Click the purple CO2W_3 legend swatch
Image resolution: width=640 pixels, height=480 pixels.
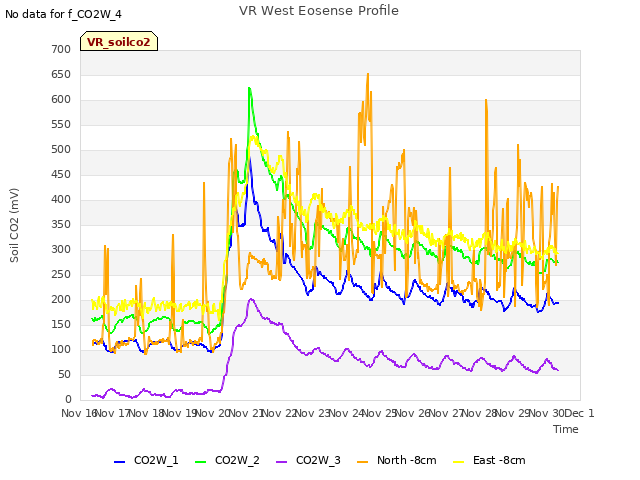point(282,462)
